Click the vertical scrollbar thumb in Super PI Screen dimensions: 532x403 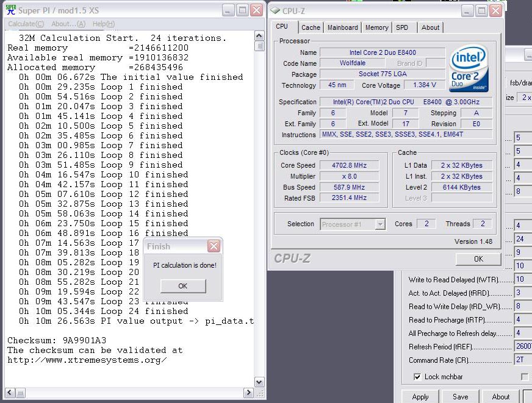click(x=259, y=46)
